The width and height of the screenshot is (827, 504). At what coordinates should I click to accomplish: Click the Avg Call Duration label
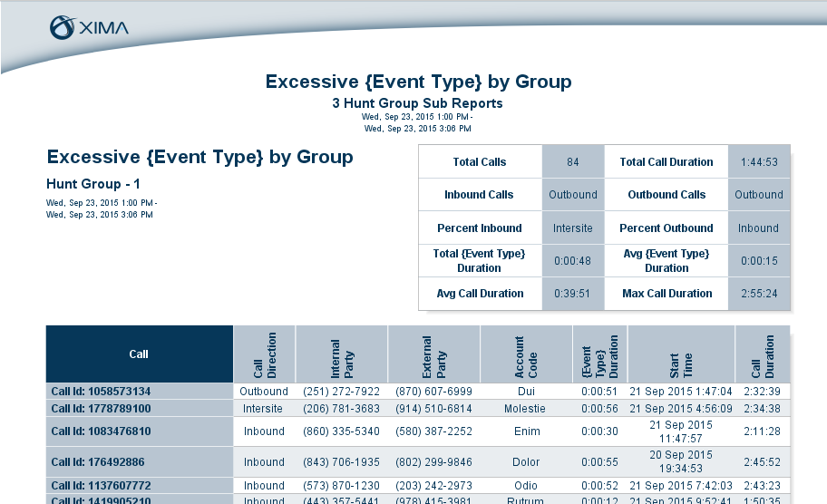(480, 294)
